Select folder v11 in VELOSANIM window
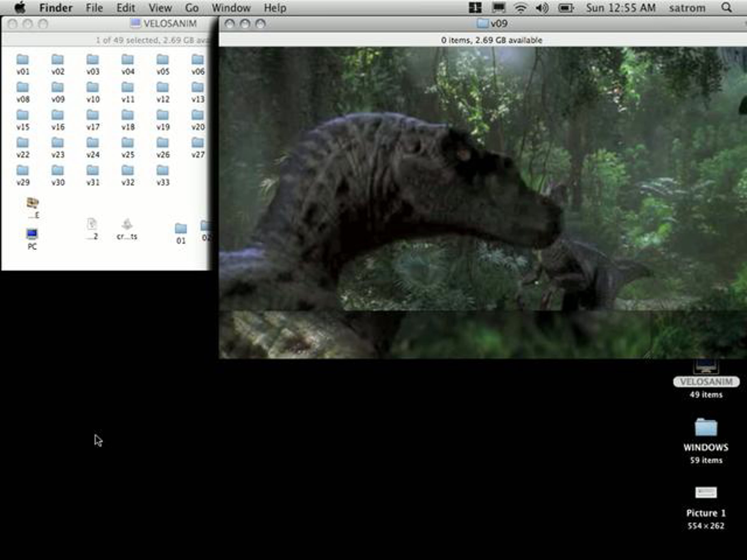 [x=128, y=92]
